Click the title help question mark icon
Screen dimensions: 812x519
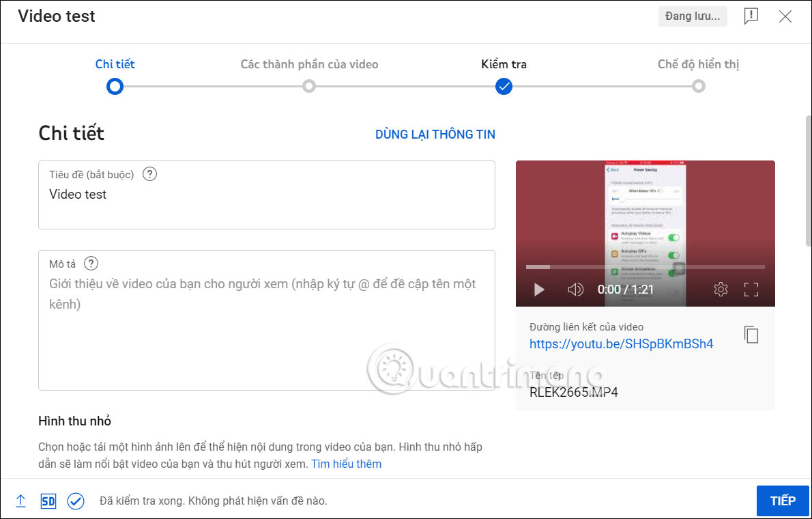click(x=149, y=174)
